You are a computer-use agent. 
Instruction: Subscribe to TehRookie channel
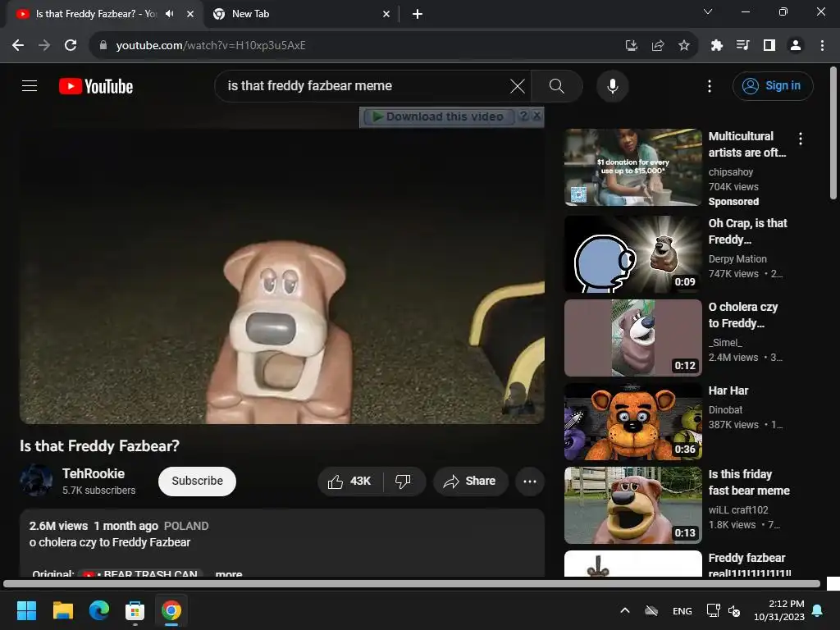(197, 481)
